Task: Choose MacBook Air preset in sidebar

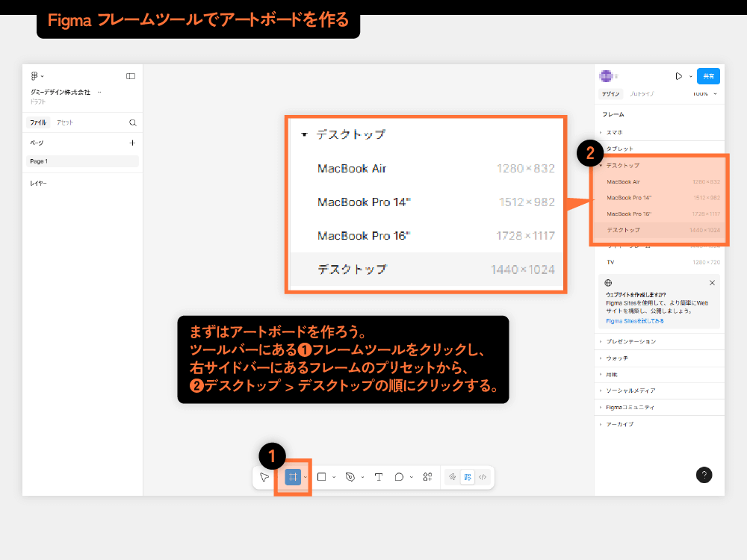Action: coord(660,182)
